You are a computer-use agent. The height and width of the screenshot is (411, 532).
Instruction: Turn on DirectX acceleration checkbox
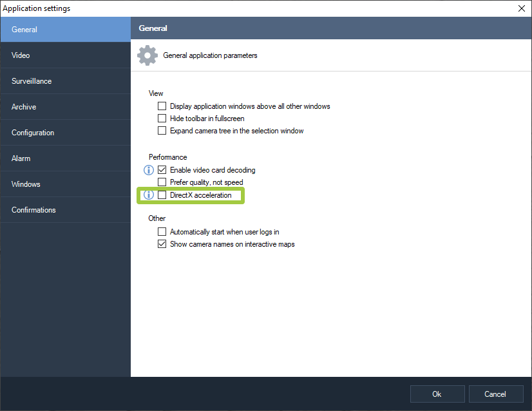point(162,195)
